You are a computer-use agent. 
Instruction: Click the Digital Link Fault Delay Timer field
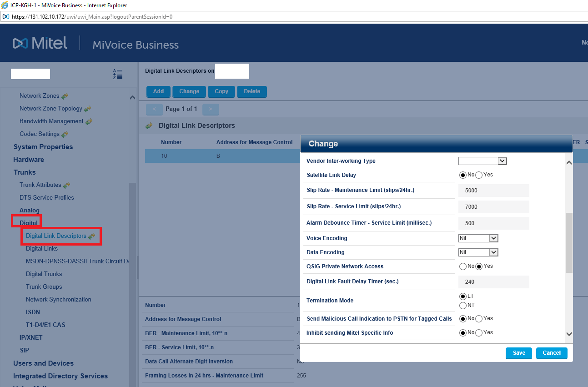coord(494,282)
